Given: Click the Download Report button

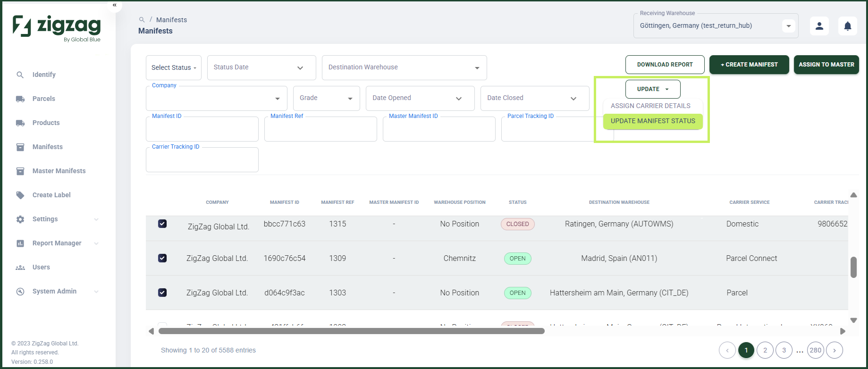Looking at the screenshot, I should click(665, 65).
